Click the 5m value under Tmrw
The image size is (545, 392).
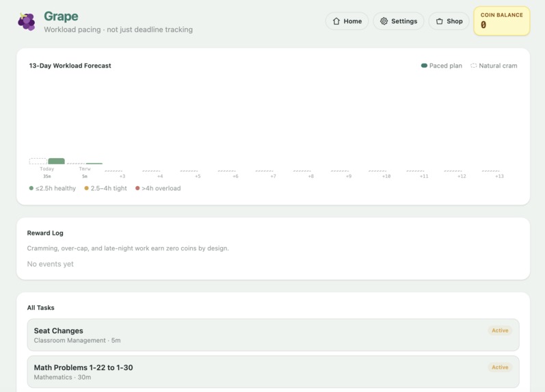pyautogui.click(x=85, y=177)
